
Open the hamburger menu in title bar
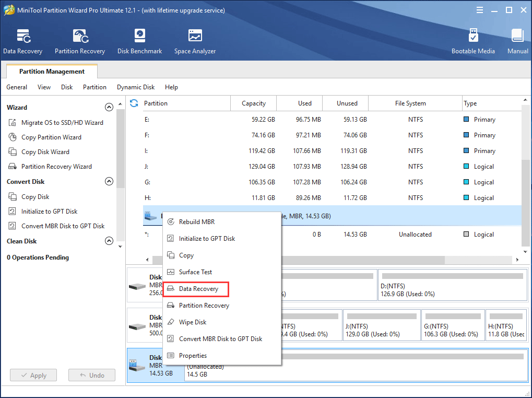[x=479, y=9]
